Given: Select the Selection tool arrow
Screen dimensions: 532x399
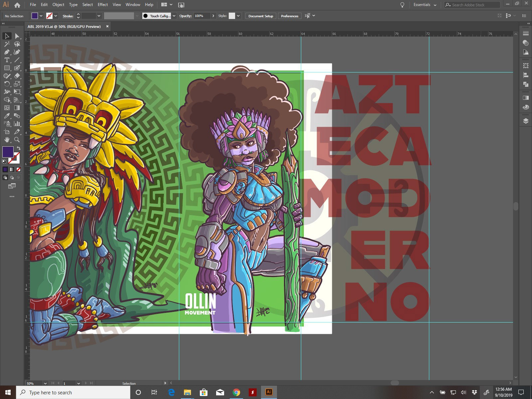Looking at the screenshot, I should click(x=7, y=36).
